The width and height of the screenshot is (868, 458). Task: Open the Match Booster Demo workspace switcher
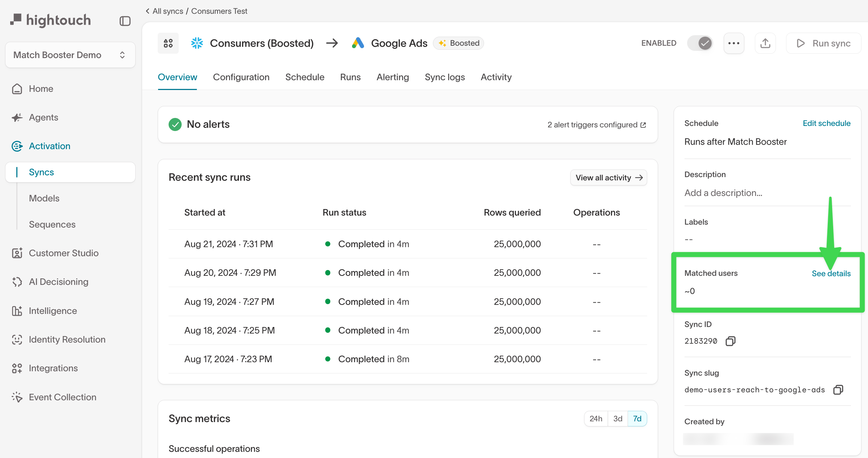click(x=70, y=55)
